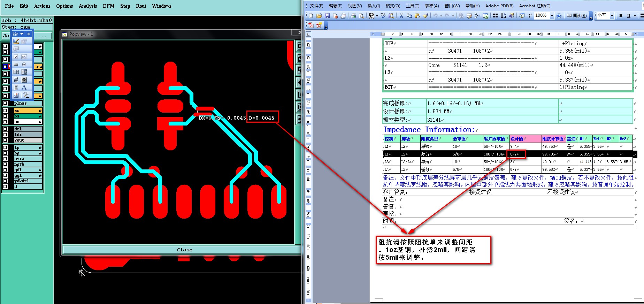Insert Option Button control in toolbox
The height and width of the screenshot is (304, 644).
24,64
